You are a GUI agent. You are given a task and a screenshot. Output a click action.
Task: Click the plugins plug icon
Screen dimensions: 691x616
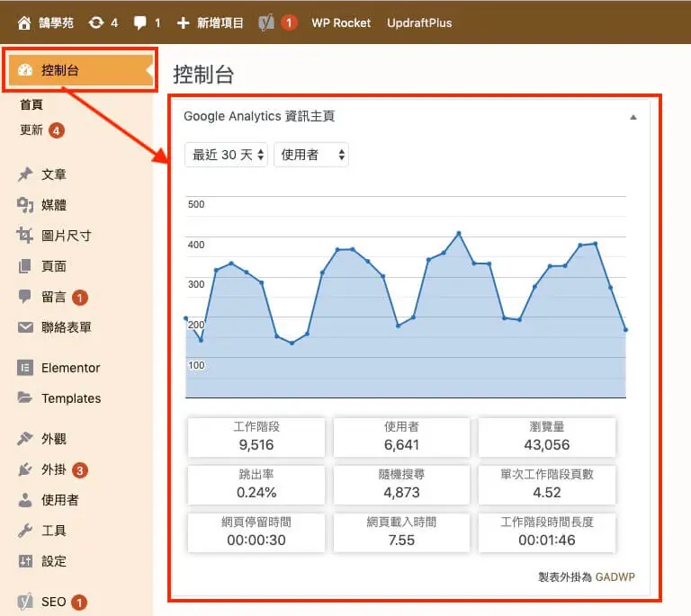click(25, 469)
